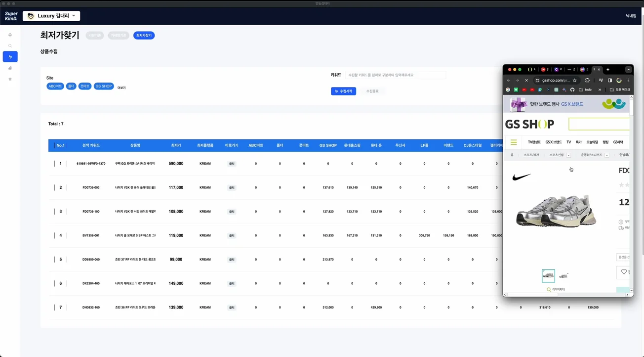
Task: Click 클릭 link for row FD0736-003
Action: tap(232, 187)
